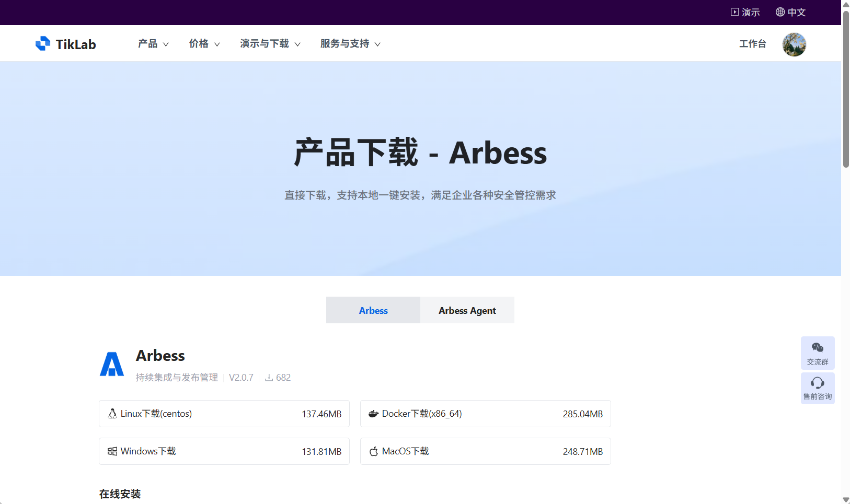Expand the 服务与支持 menu chevron
The image size is (850, 504).
click(x=379, y=44)
